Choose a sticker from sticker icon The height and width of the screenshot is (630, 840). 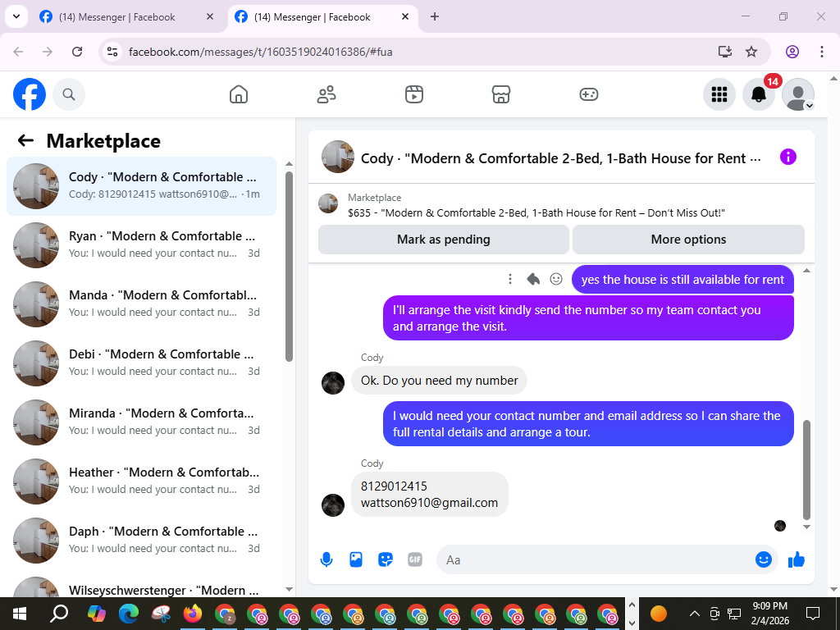pos(386,559)
